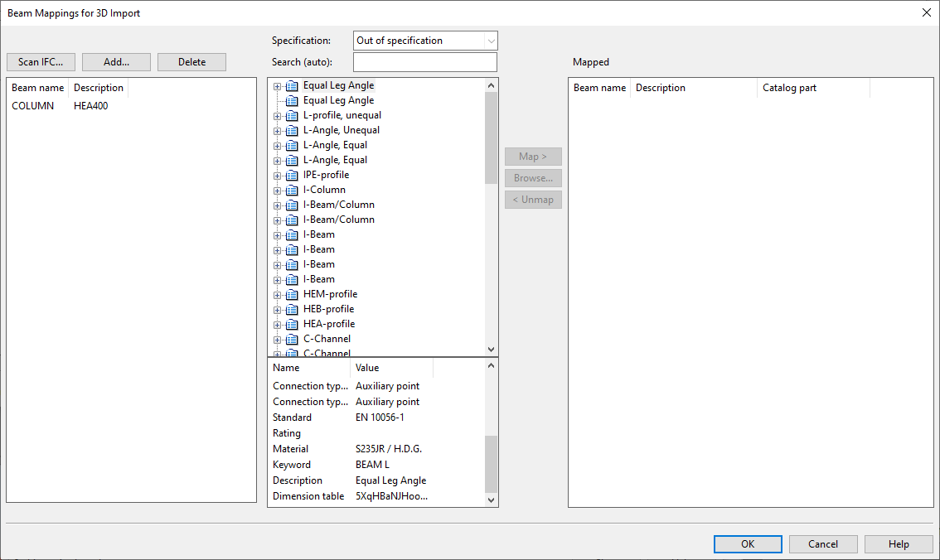940x560 pixels.
Task: Expand the IPE-profile tree node
Action: click(x=278, y=175)
